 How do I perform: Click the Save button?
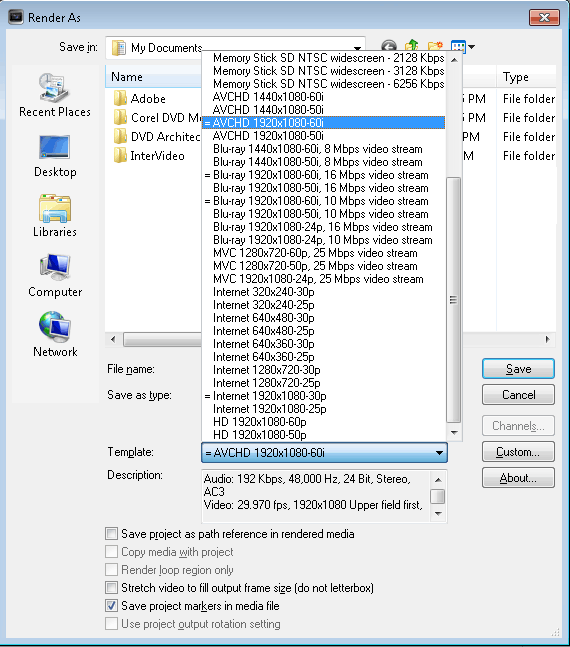click(518, 368)
